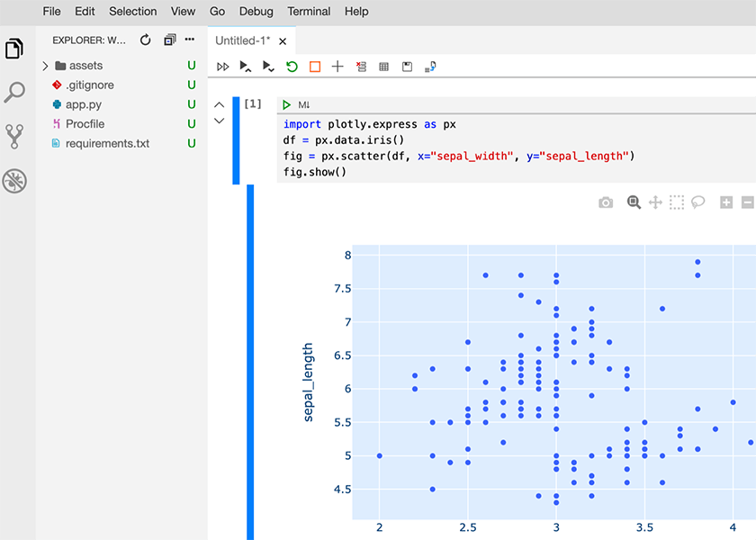Image resolution: width=756 pixels, height=540 pixels.
Task: Add a new cell with plus icon
Action: (x=337, y=67)
